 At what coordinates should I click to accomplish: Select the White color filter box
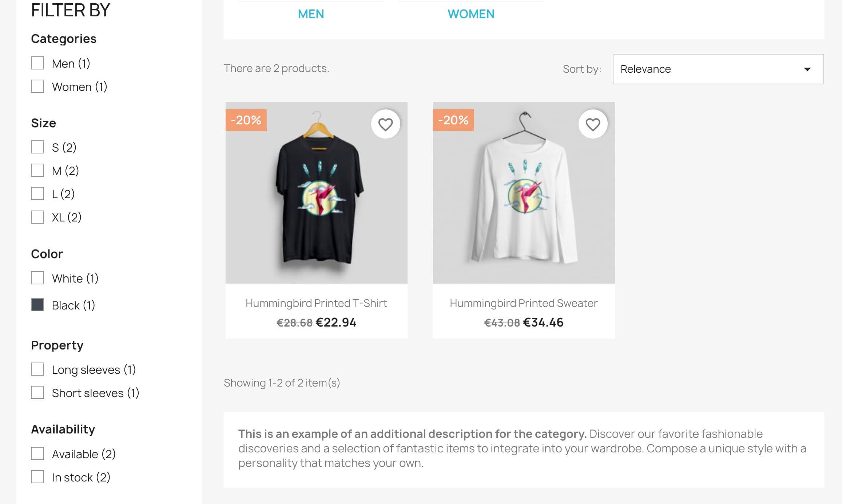pos(37,278)
